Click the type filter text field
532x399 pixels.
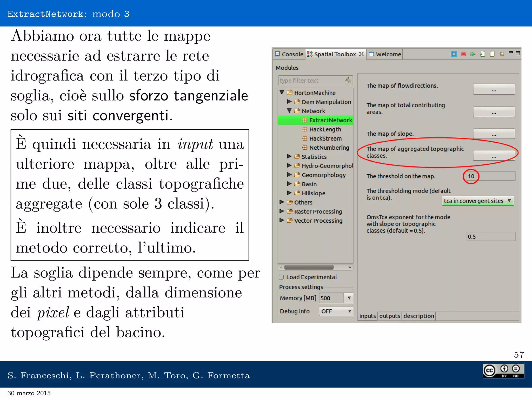[x=315, y=80]
